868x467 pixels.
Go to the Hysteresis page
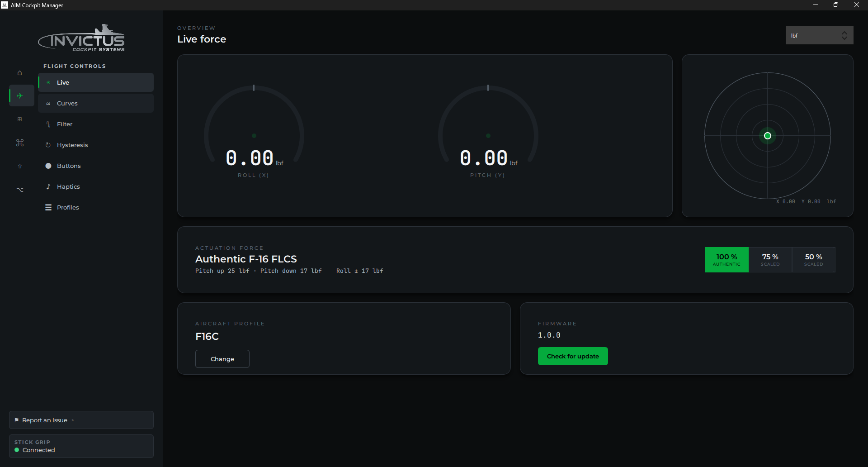(x=96, y=145)
